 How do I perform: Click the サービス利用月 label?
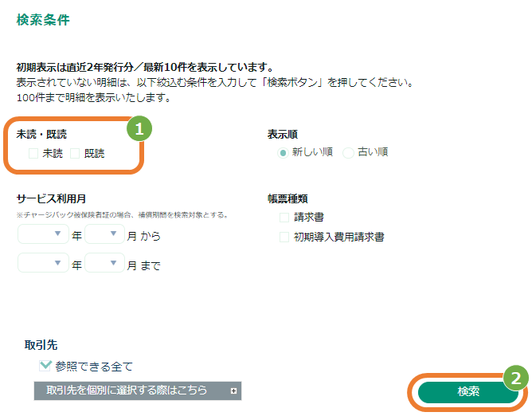(51, 198)
